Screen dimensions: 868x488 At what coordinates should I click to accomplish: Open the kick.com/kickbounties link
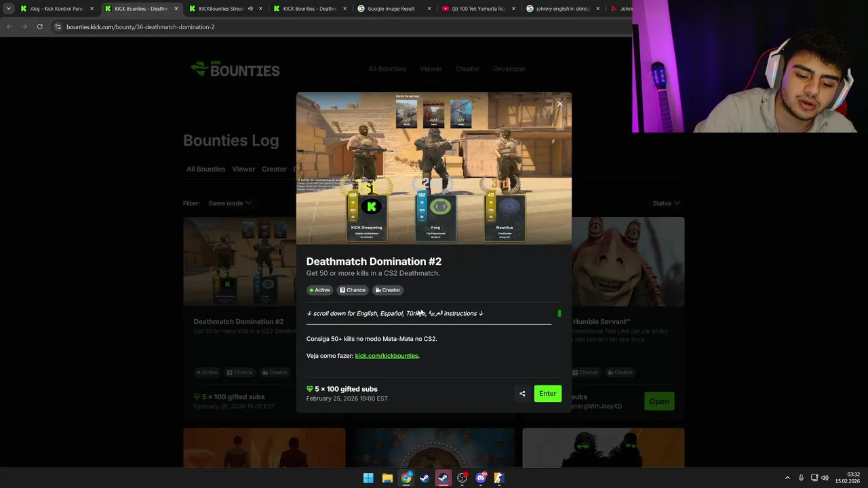pyautogui.click(x=387, y=356)
